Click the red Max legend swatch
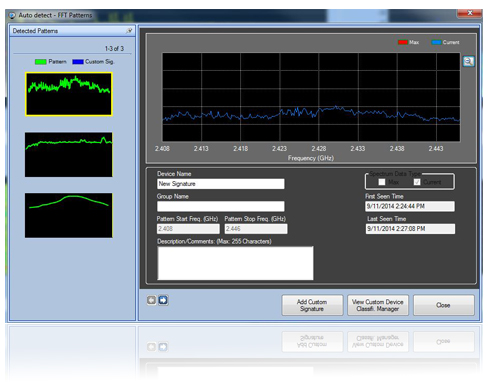 [x=403, y=42]
